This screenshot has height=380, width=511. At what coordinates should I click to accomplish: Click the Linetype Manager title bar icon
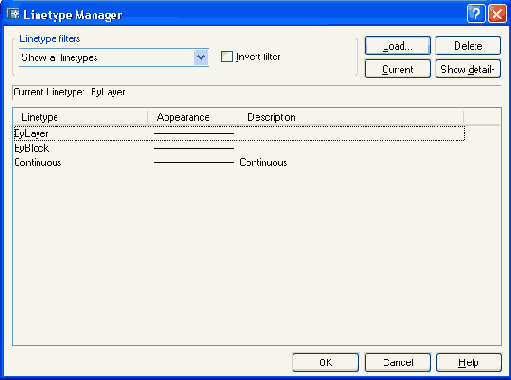point(13,14)
